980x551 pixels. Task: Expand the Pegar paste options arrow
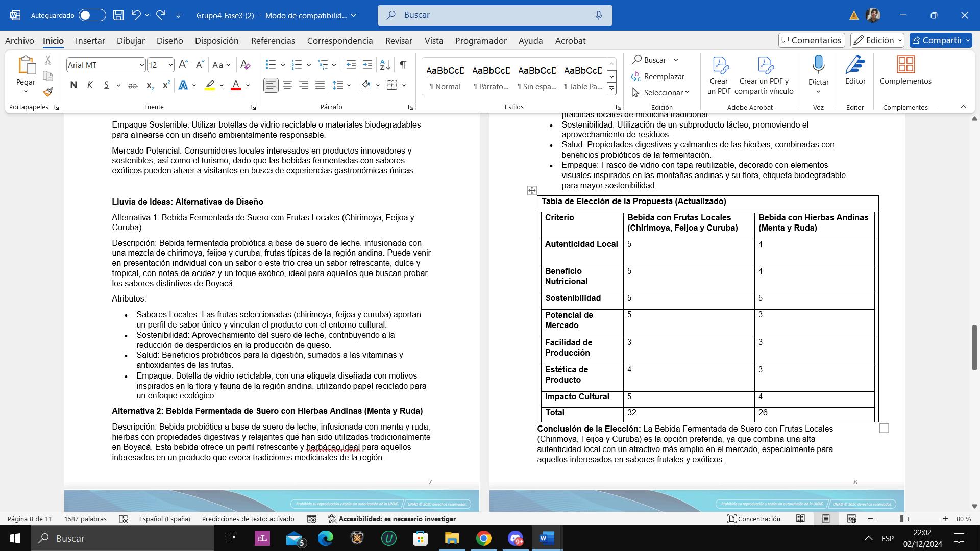pos(26,92)
